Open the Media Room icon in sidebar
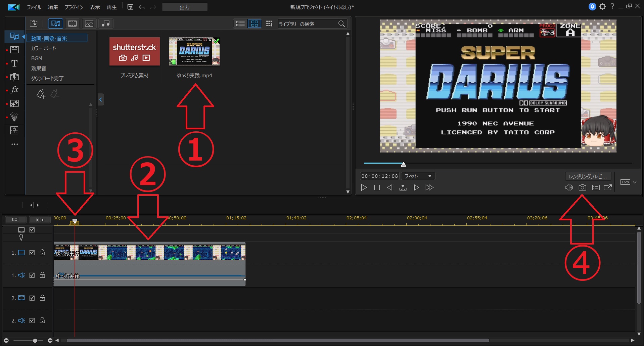The width and height of the screenshot is (644, 346). [x=14, y=36]
